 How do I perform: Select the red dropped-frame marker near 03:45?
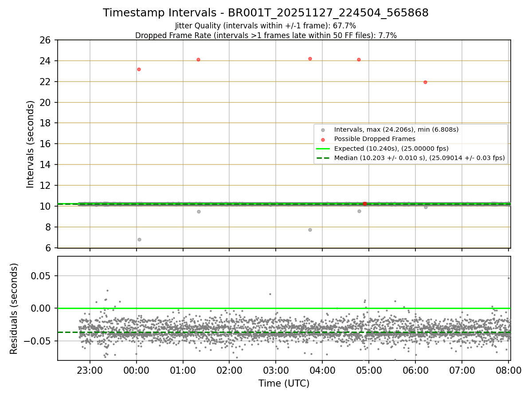pos(310,59)
